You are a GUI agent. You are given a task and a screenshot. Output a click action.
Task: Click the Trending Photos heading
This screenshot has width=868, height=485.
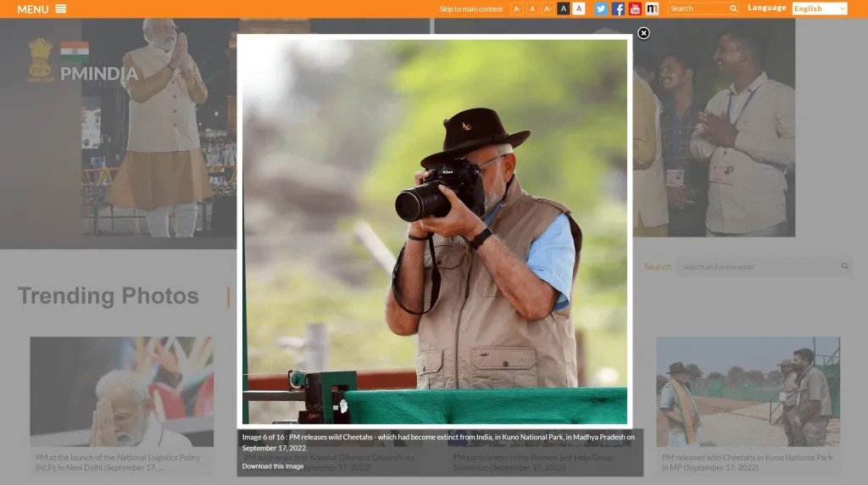tap(108, 296)
